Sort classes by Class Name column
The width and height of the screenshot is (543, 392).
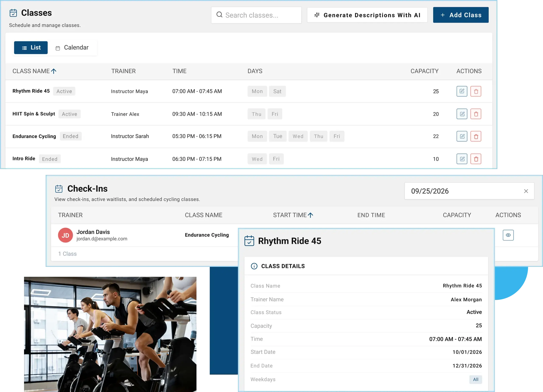[34, 71]
